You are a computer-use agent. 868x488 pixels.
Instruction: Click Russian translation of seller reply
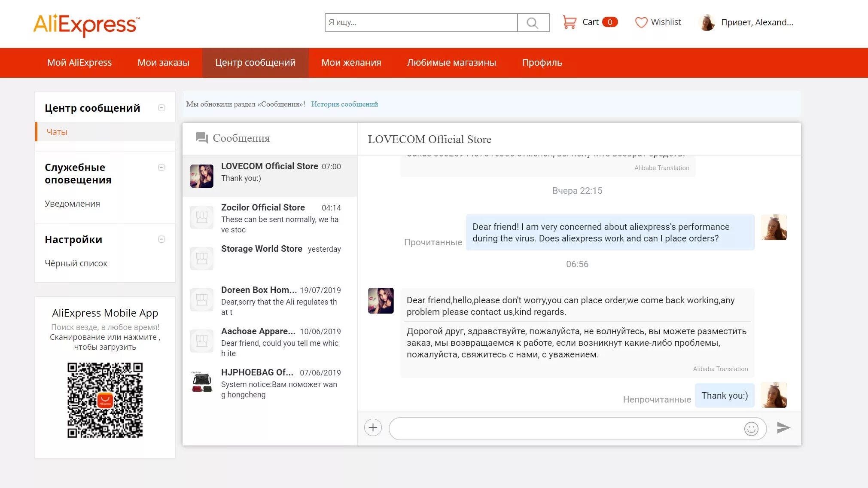tap(576, 343)
